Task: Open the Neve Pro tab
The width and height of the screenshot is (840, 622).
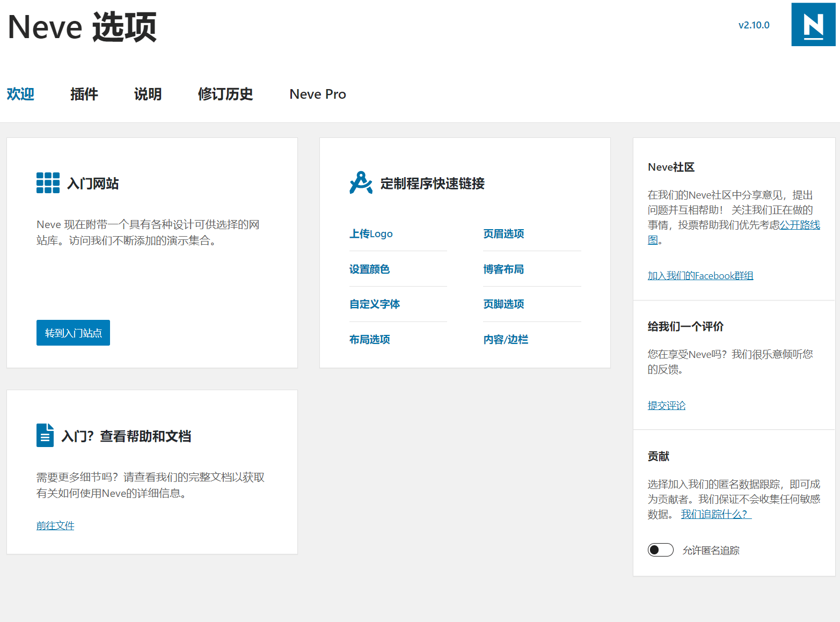Action: [x=318, y=94]
